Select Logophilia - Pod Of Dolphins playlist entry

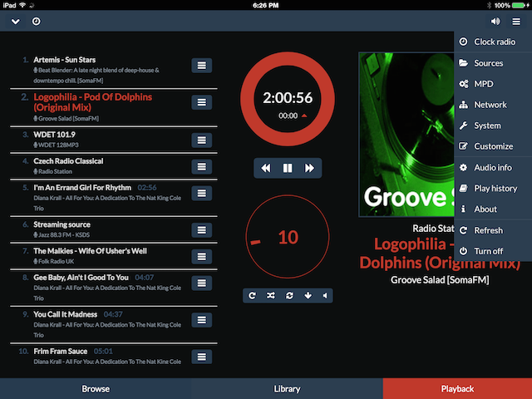(x=92, y=102)
